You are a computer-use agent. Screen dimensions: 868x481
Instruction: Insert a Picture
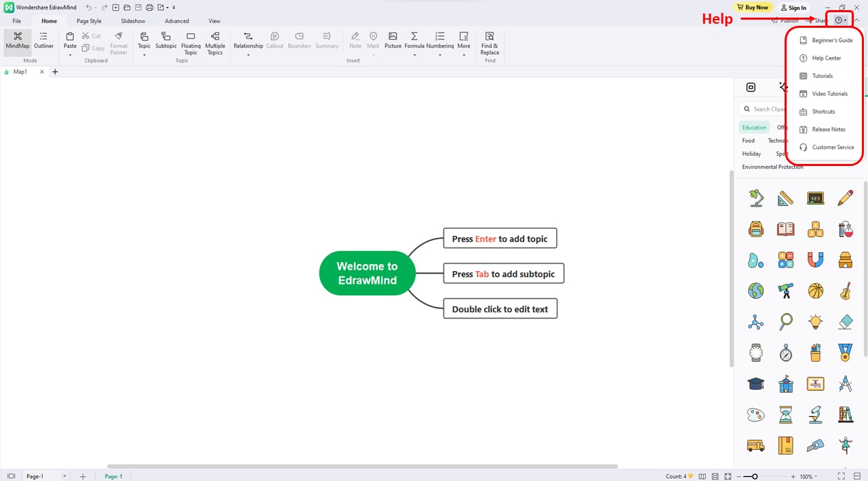393,41
